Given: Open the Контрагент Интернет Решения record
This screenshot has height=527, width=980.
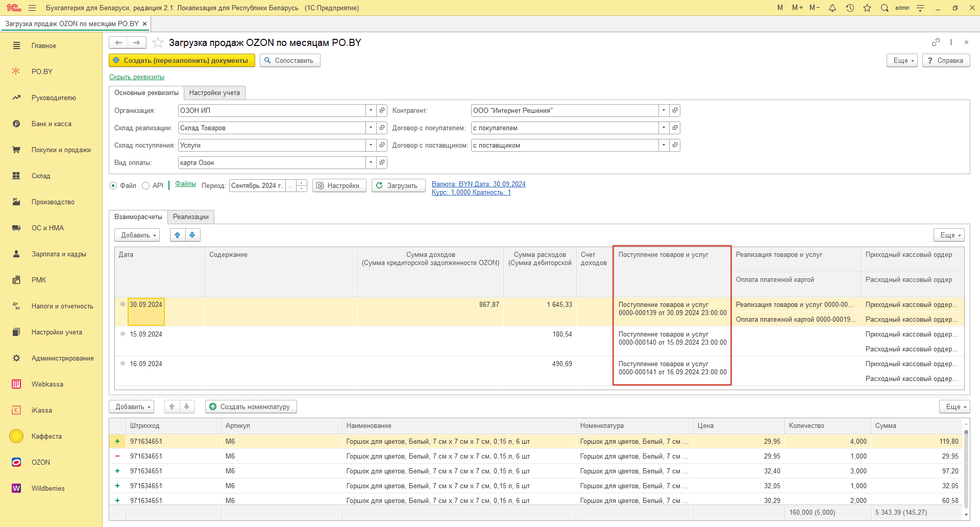Looking at the screenshot, I should [x=675, y=110].
